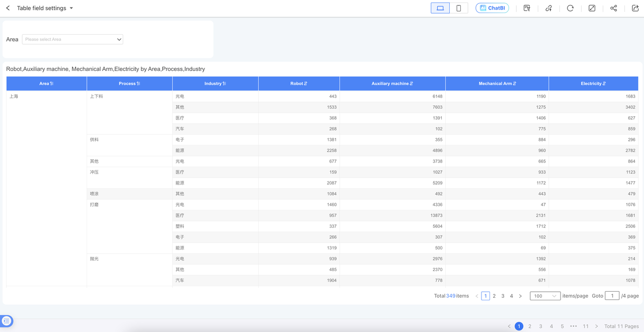Enter fullscreen mode
Screen dimensions: 644x332
[x=592, y=8]
